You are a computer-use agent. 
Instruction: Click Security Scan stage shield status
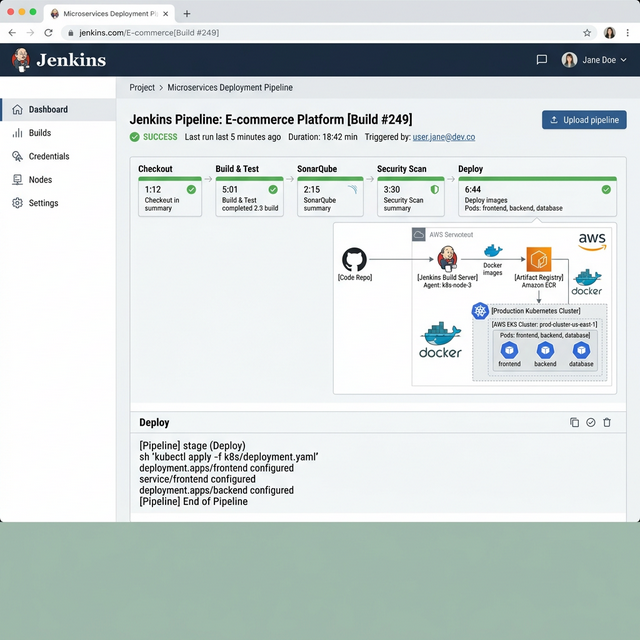coord(435,189)
